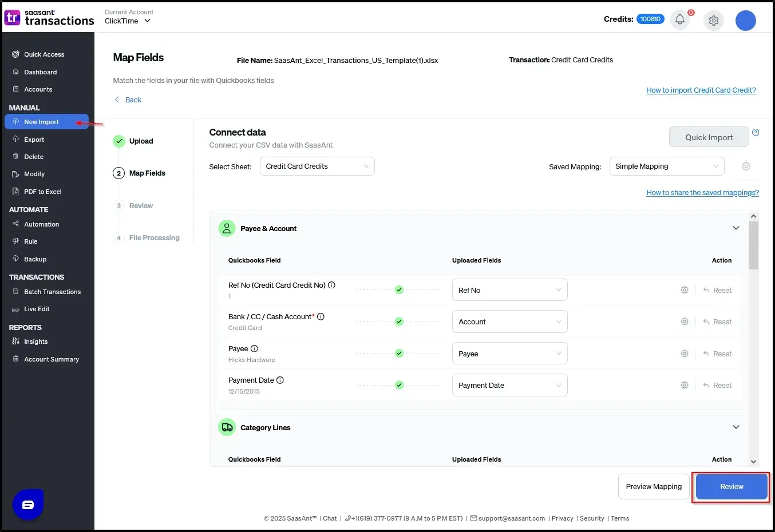This screenshot has width=775, height=532.
Task: Open gear settings for Account row
Action: click(x=684, y=321)
